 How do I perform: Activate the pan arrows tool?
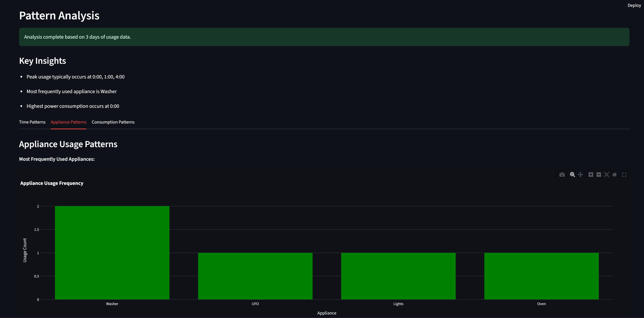coord(580,175)
